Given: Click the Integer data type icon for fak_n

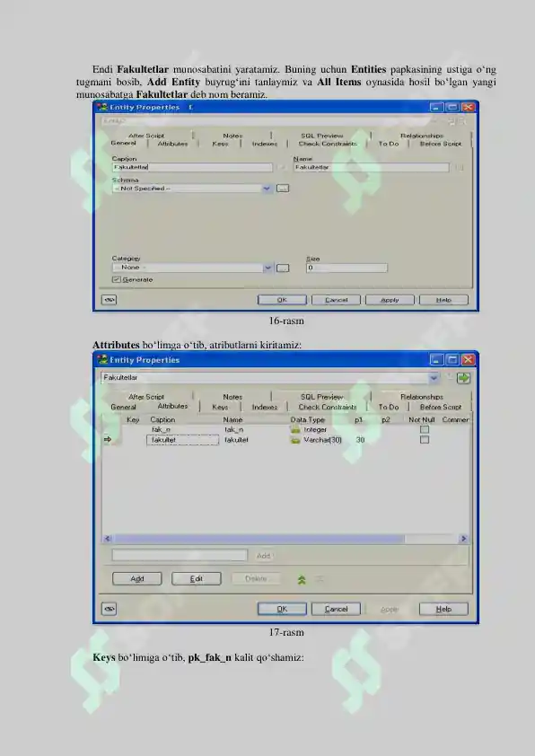Looking at the screenshot, I should pyautogui.click(x=295, y=429).
